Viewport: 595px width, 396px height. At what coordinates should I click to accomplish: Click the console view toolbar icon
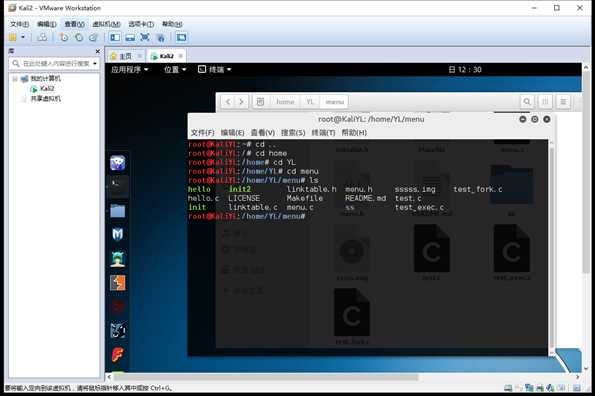pos(181,37)
